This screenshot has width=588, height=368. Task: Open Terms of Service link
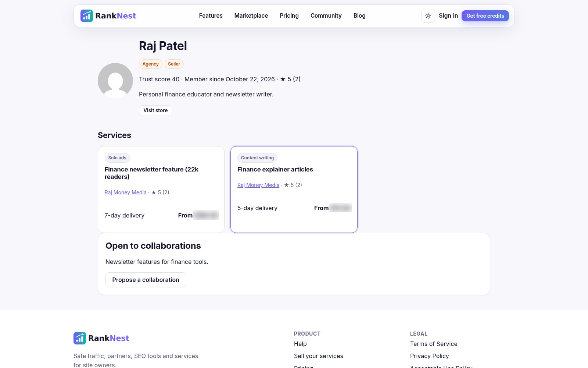click(x=434, y=344)
